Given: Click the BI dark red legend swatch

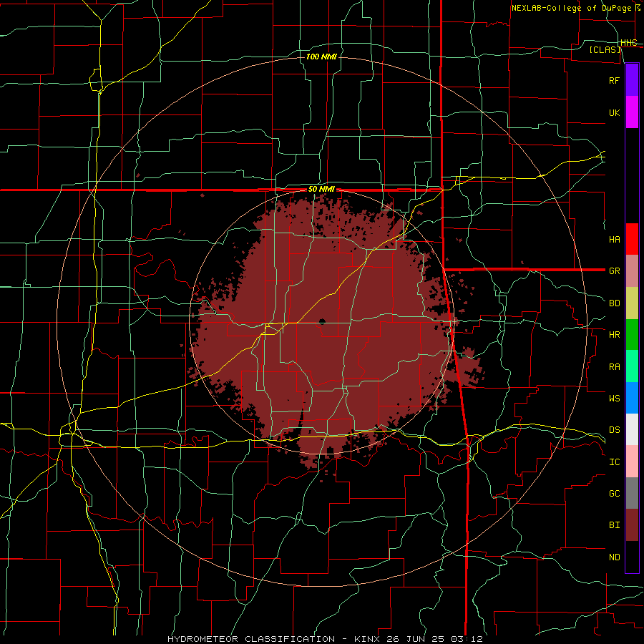Looking at the screenshot, I should coord(632,525).
